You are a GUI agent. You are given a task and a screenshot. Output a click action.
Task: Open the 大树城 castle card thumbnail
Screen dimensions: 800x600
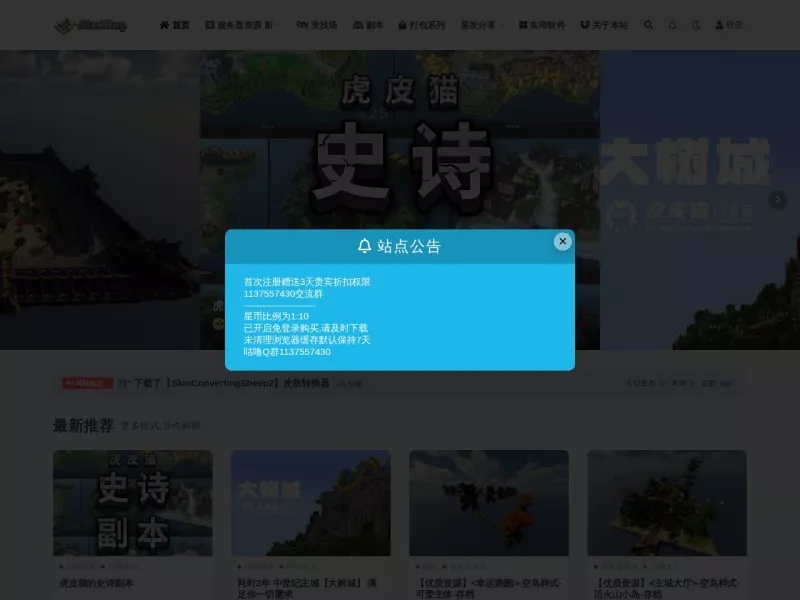point(311,503)
